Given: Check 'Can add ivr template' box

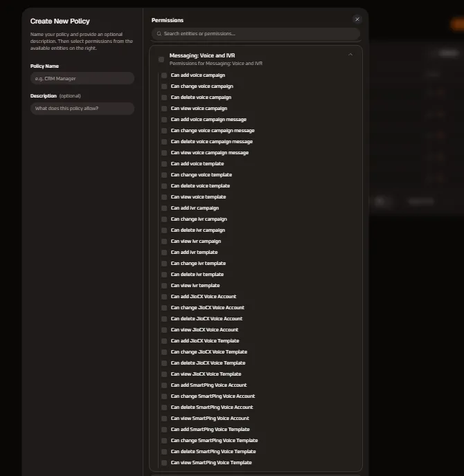Looking at the screenshot, I should [164, 253].
